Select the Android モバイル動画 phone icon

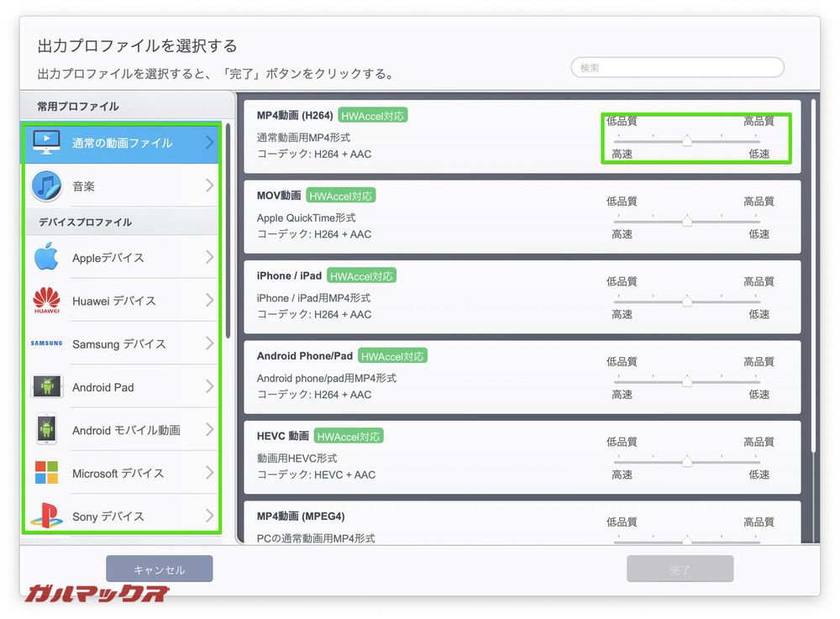46,429
